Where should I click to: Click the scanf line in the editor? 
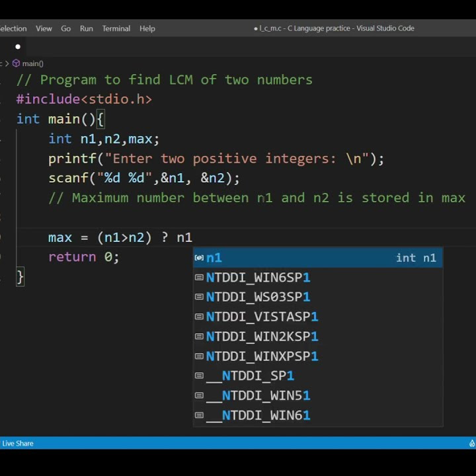pyautogui.click(x=144, y=178)
